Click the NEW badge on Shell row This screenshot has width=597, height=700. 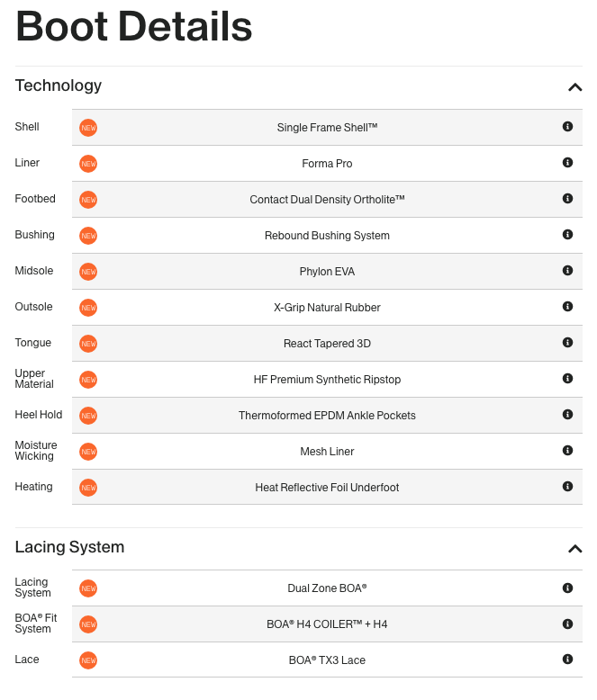(x=88, y=128)
